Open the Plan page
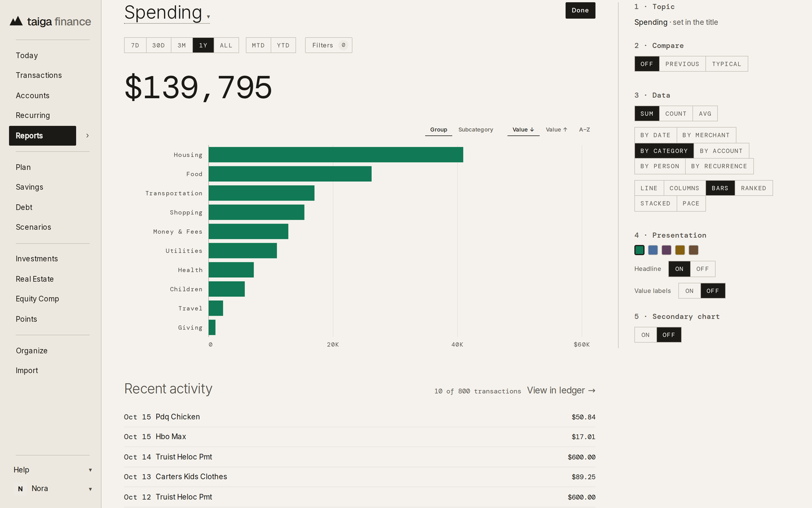Viewport: 812px width, 508px height. point(23,167)
